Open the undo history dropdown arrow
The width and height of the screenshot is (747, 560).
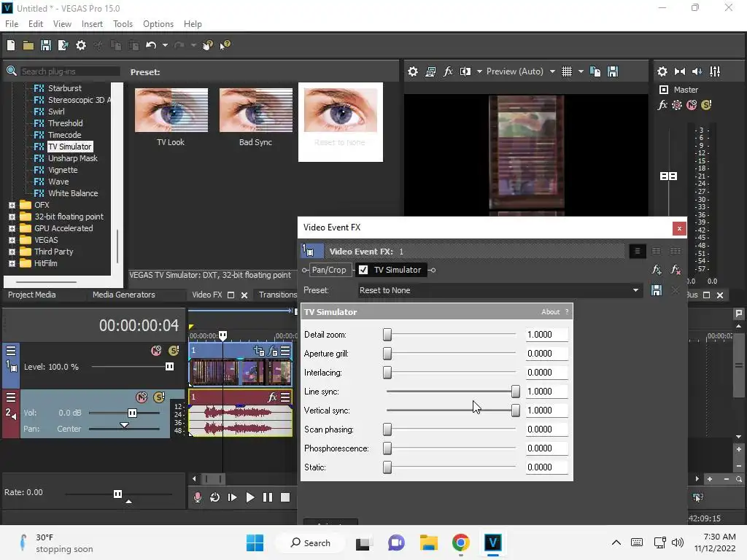[165, 45]
